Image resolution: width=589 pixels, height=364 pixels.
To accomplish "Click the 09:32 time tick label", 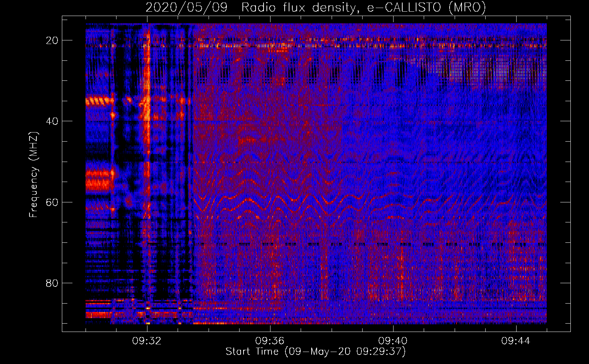I will (x=147, y=341).
